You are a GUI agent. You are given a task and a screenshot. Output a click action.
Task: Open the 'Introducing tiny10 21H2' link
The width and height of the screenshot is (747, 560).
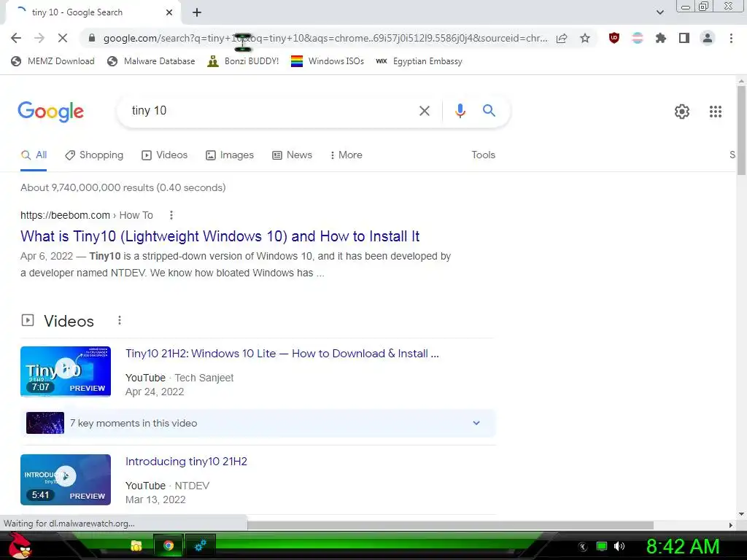click(x=186, y=462)
